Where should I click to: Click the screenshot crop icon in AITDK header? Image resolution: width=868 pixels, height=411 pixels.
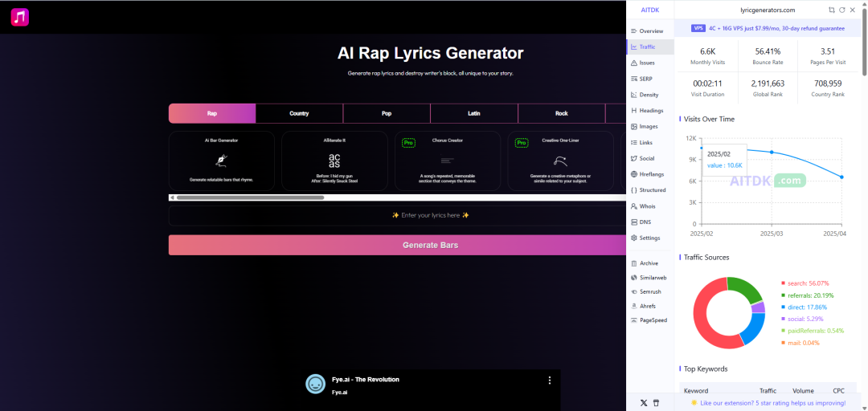(x=832, y=10)
